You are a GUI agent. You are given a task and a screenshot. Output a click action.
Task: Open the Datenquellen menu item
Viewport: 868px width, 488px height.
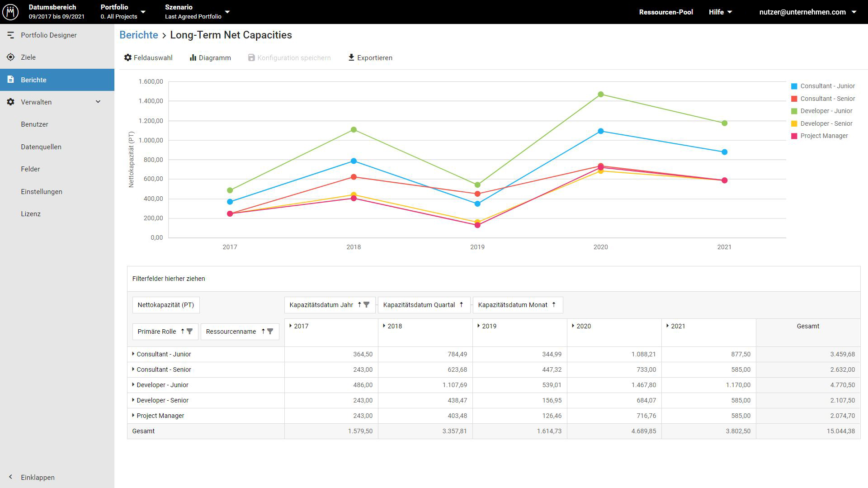tap(41, 147)
